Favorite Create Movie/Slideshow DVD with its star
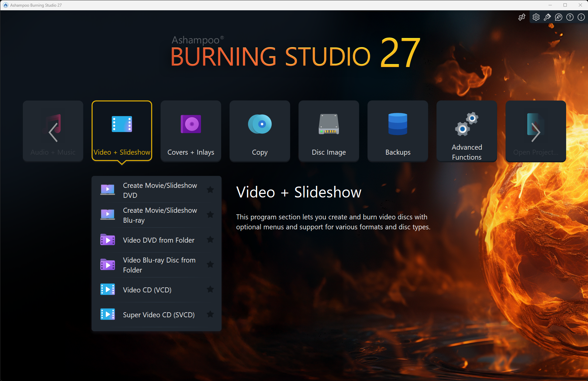 coord(210,190)
